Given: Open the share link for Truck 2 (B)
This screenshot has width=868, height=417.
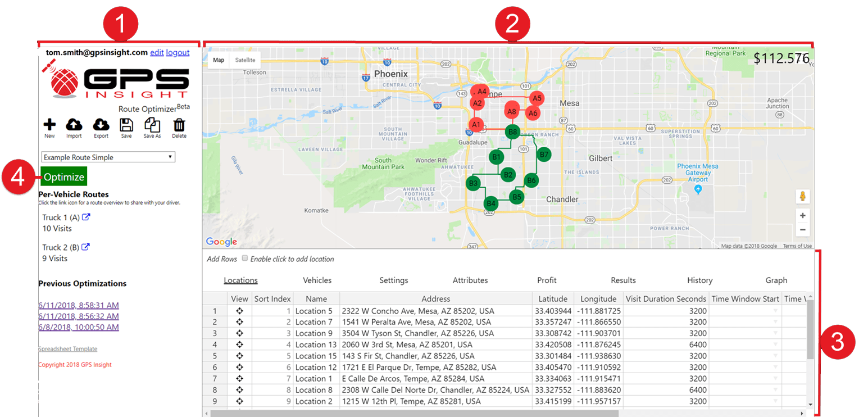Looking at the screenshot, I should pos(86,246).
